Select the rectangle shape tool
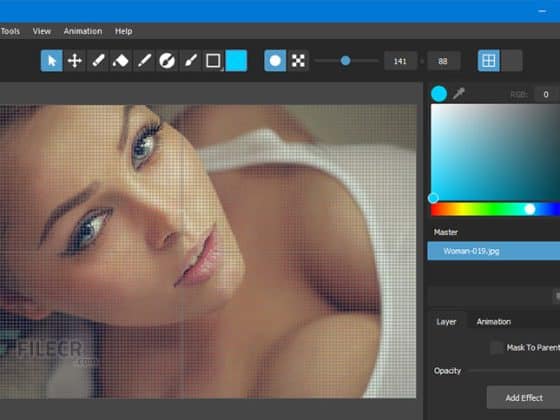 [213, 61]
